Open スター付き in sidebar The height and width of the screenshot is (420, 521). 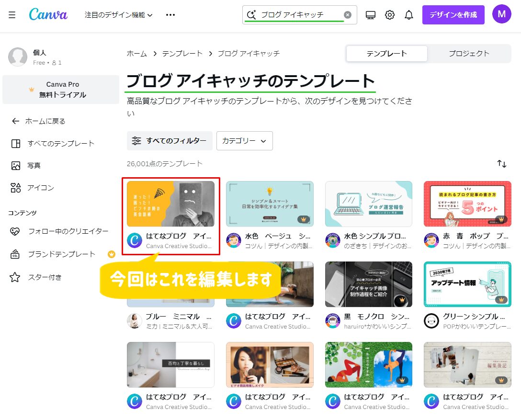(x=36, y=277)
